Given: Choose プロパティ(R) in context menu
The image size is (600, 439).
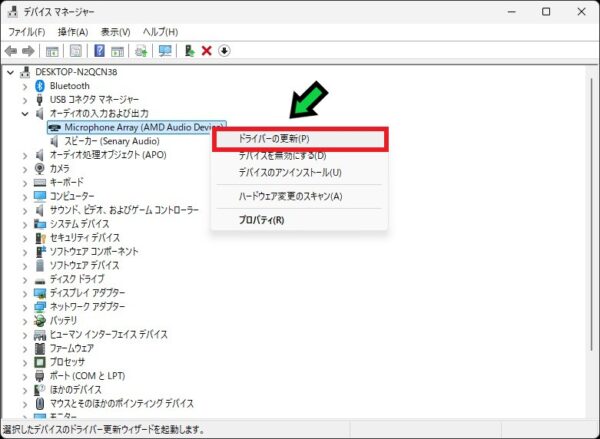Looking at the screenshot, I should 300,220.
